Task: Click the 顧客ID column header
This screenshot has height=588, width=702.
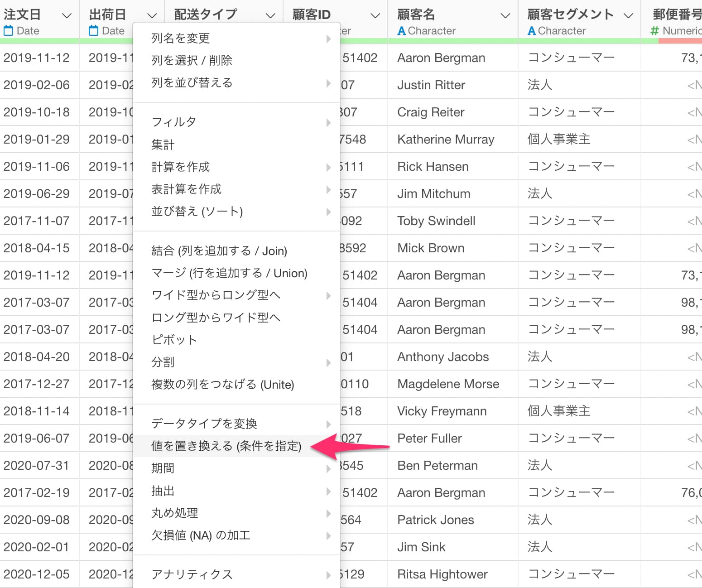Action: tap(312, 15)
